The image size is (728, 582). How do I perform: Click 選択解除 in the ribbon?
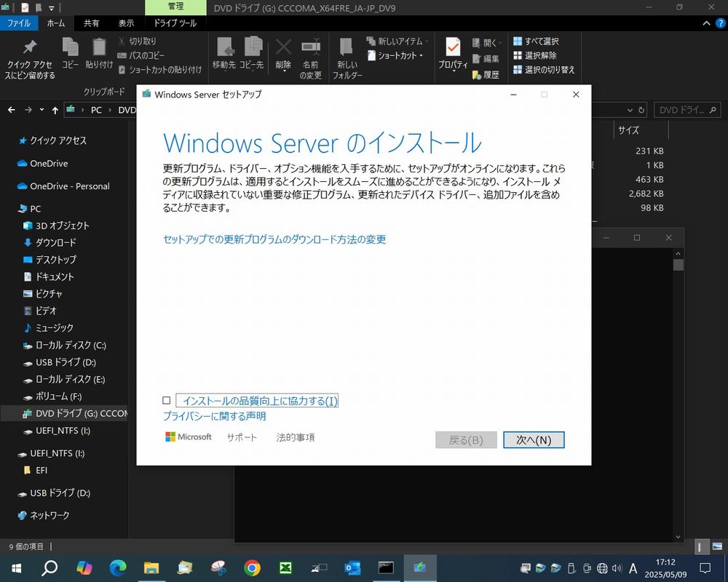point(535,56)
